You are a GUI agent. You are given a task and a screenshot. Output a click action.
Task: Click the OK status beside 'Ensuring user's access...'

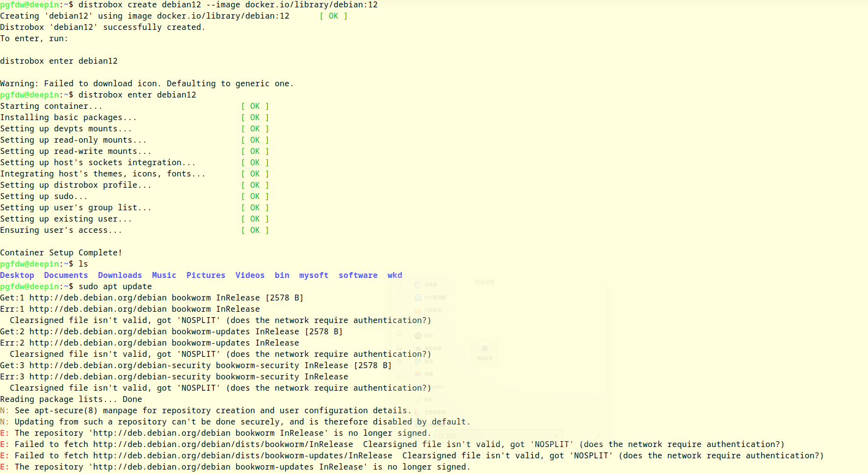pos(255,230)
